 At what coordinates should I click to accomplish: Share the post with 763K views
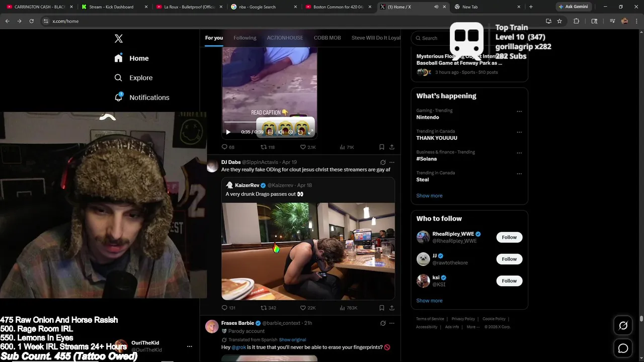(x=392, y=308)
